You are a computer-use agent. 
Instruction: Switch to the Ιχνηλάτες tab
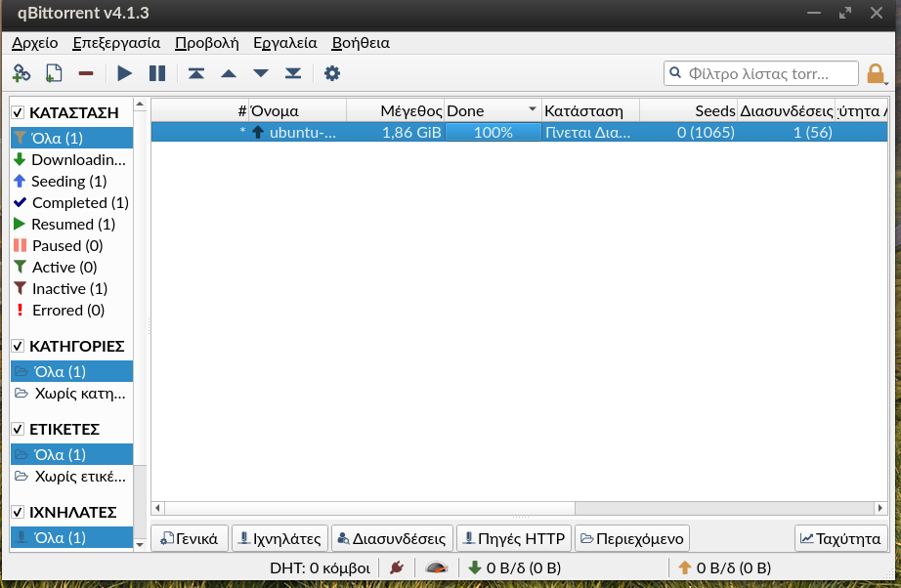[279, 538]
